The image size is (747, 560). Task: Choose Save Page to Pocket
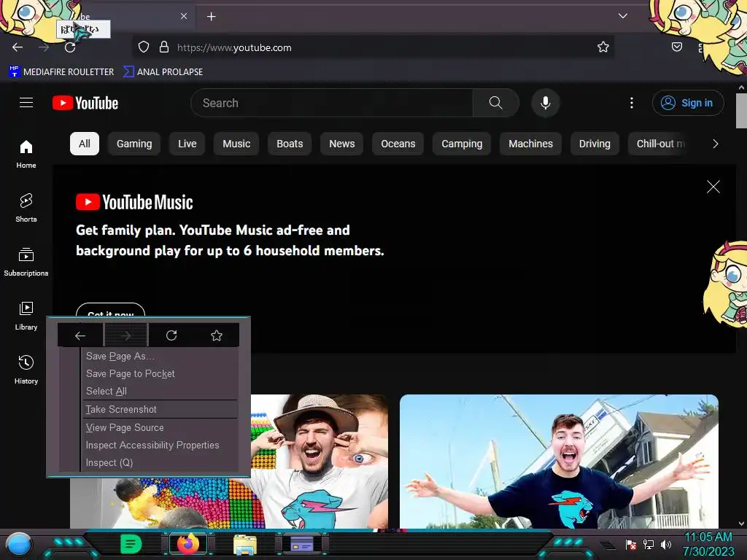[x=161, y=374]
